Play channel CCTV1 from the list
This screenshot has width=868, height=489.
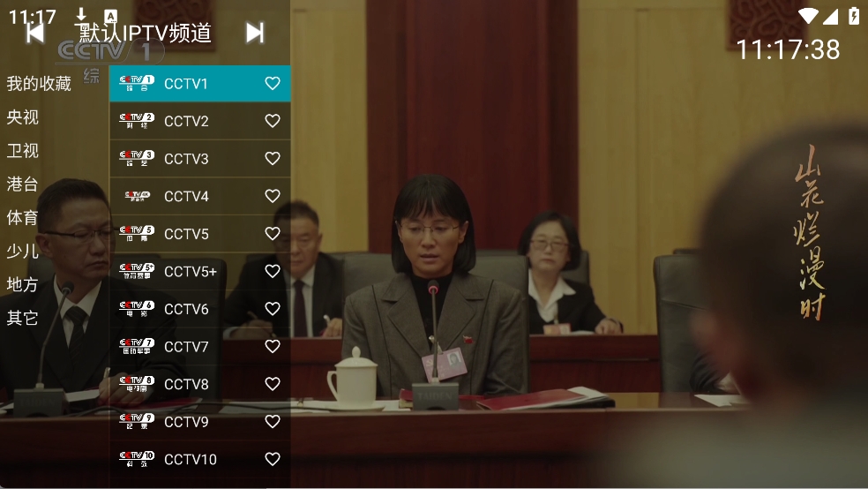coord(200,83)
